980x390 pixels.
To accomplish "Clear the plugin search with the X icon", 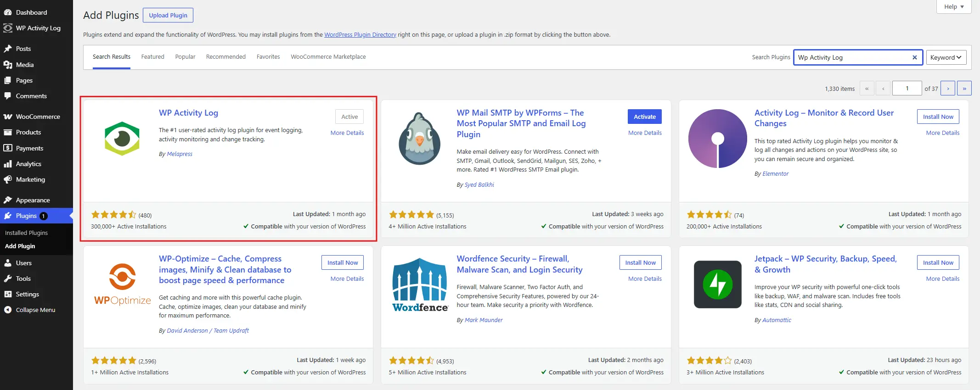I will (915, 57).
